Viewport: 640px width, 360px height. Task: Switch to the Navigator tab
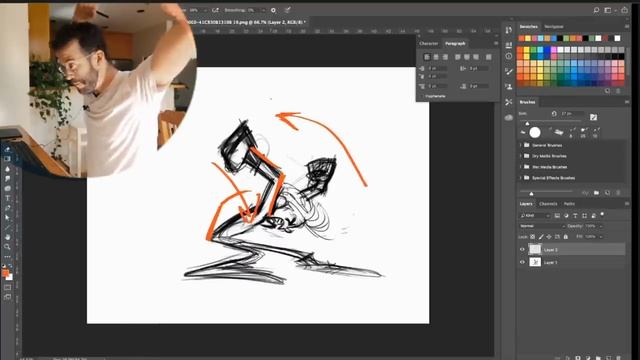pos(554,27)
